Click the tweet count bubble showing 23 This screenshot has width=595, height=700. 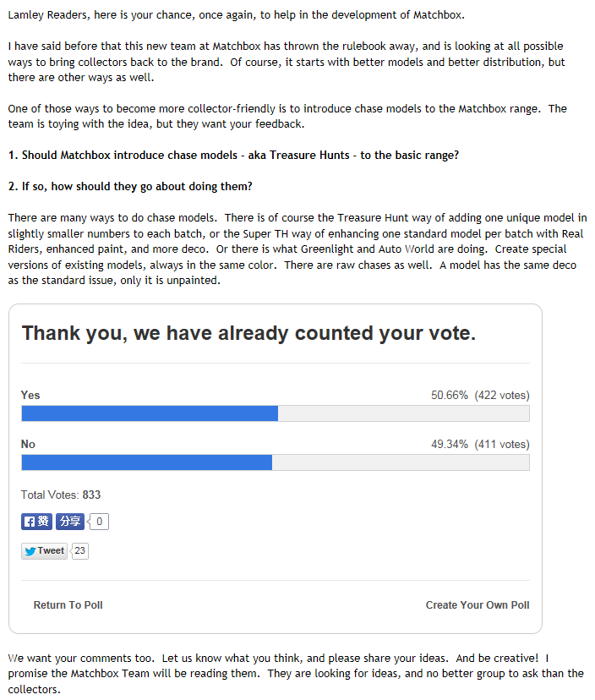[79, 551]
